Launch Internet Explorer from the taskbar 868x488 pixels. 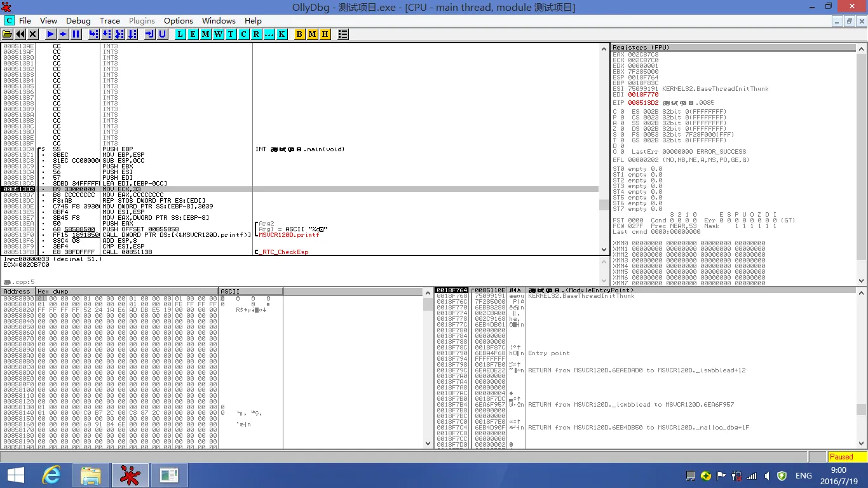51,475
